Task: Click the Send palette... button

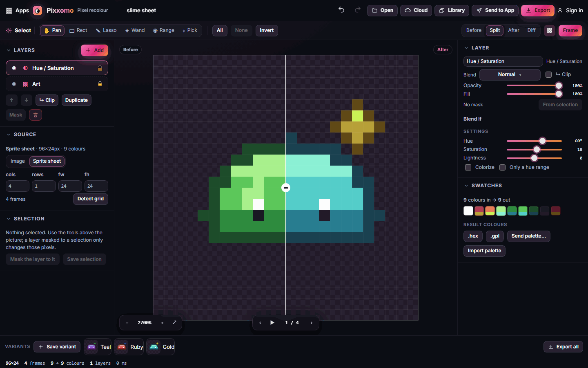Action: click(x=528, y=236)
